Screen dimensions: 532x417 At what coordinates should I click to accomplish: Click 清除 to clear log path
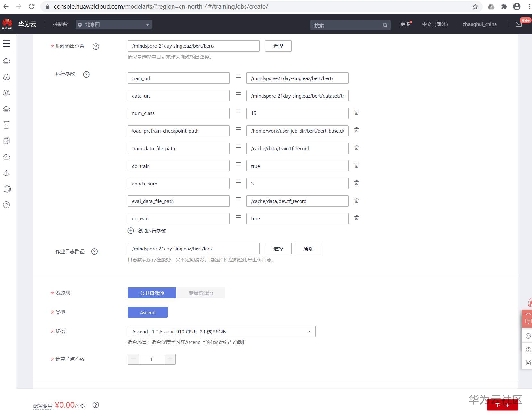pyautogui.click(x=308, y=249)
